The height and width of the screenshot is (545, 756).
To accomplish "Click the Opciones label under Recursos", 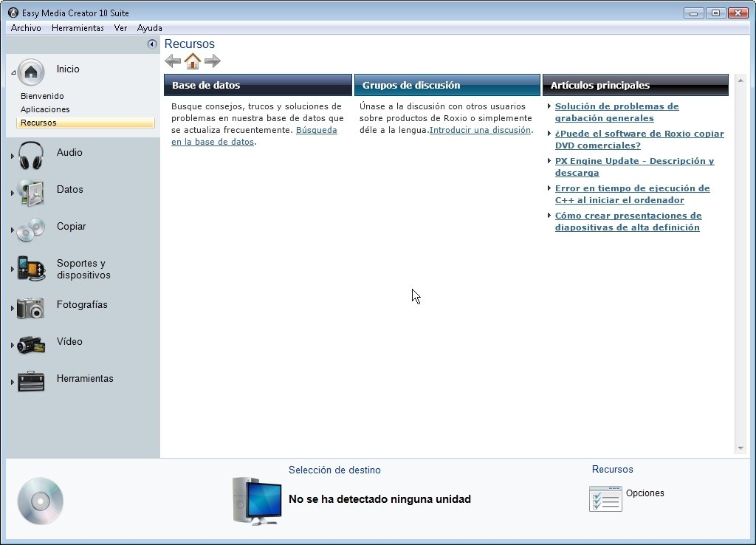I will [x=645, y=493].
